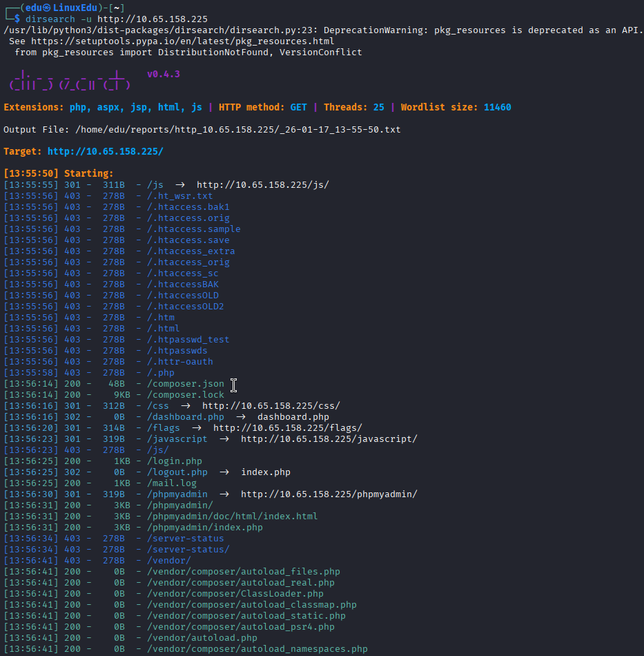Select the /vendor/composer/autoload_namespaces.php path
The height and width of the screenshot is (656, 644).
click(257, 649)
